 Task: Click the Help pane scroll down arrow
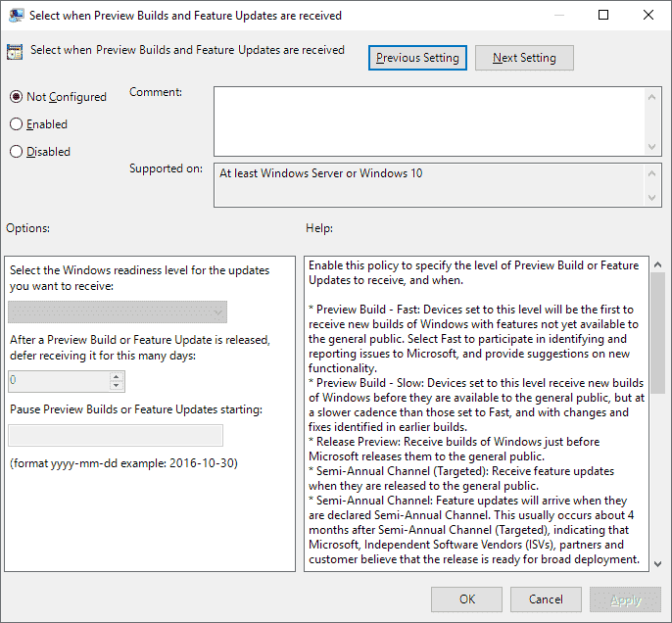click(658, 564)
